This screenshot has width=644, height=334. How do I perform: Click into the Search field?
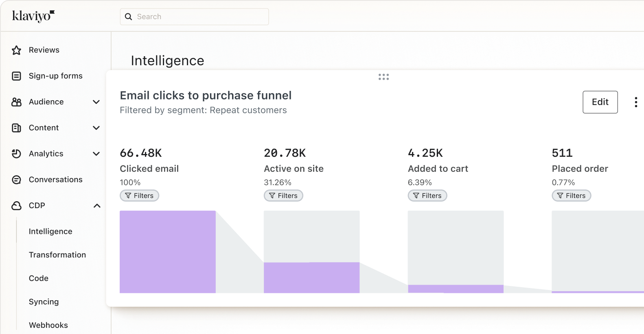(x=199, y=17)
